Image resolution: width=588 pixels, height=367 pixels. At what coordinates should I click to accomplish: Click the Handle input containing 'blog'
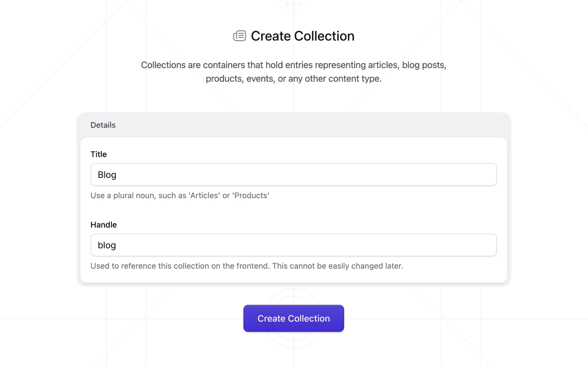point(294,245)
